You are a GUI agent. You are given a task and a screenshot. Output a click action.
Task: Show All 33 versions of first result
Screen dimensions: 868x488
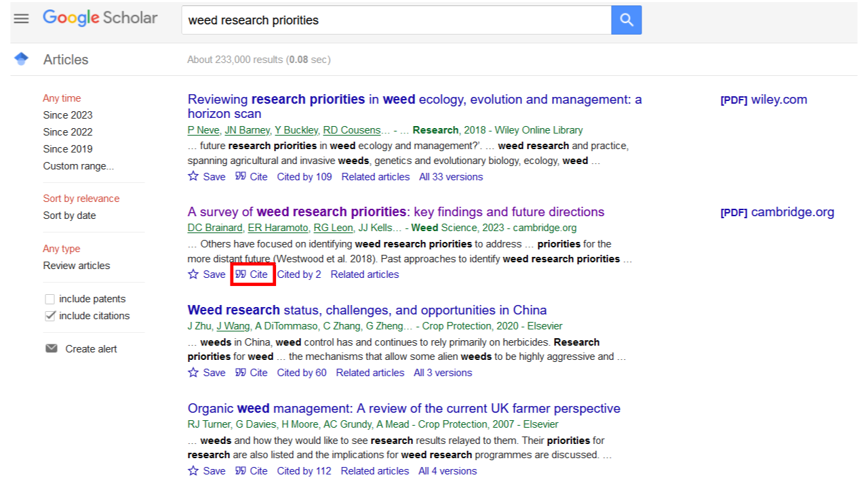tap(451, 176)
